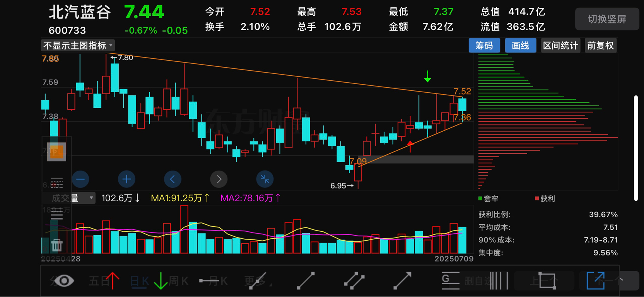Select the parallel channel drawing tool

coord(354,280)
